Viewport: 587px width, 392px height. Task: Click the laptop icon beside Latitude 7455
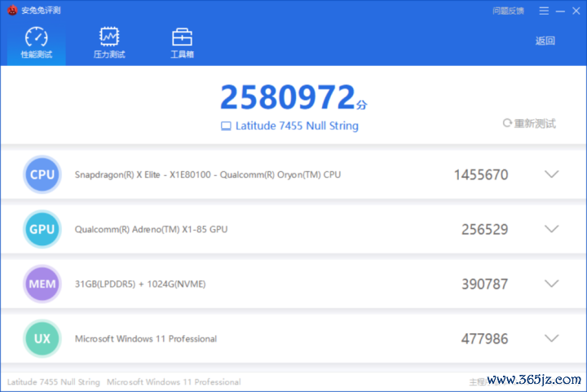(x=226, y=126)
